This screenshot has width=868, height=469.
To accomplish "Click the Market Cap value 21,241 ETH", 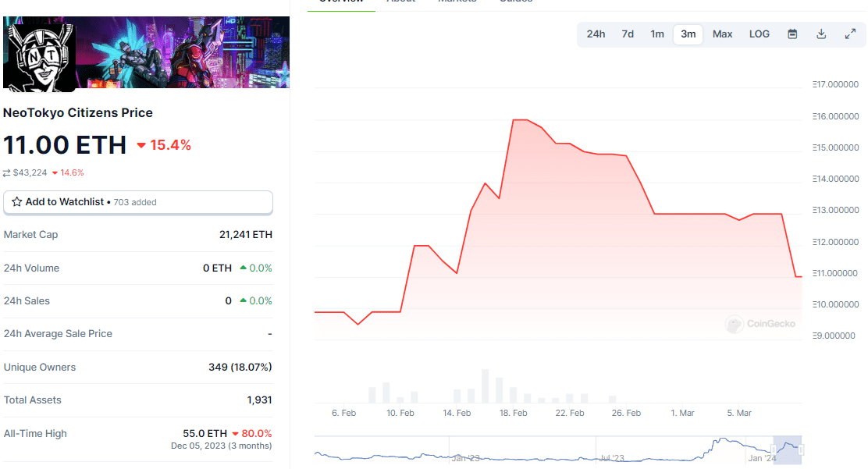I will coord(246,235).
